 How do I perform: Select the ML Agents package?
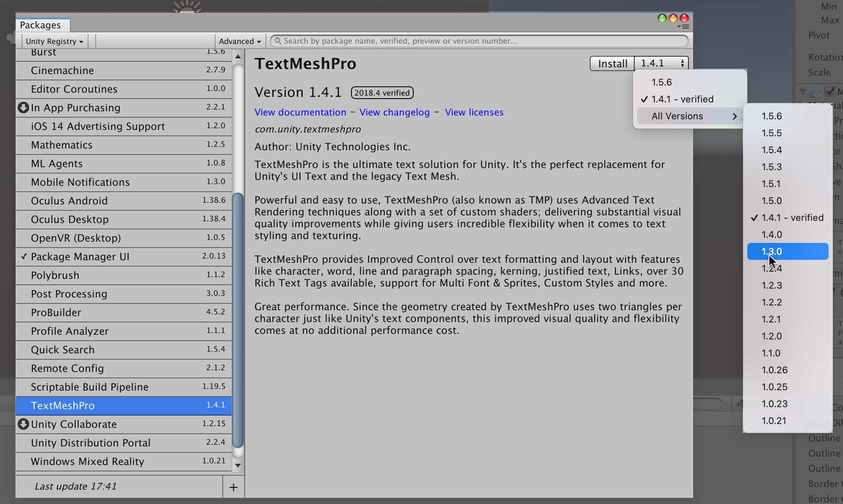point(124,163)
